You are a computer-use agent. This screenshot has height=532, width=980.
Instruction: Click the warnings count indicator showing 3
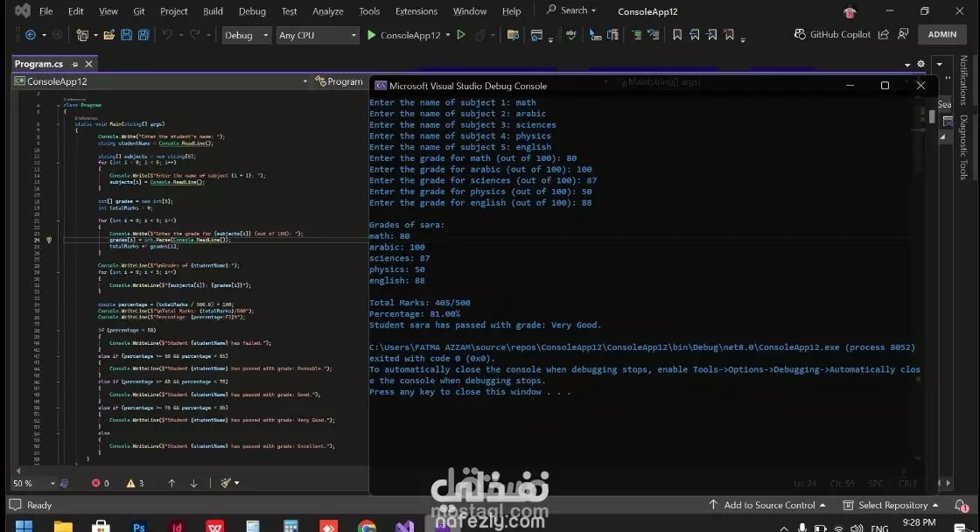135,483
